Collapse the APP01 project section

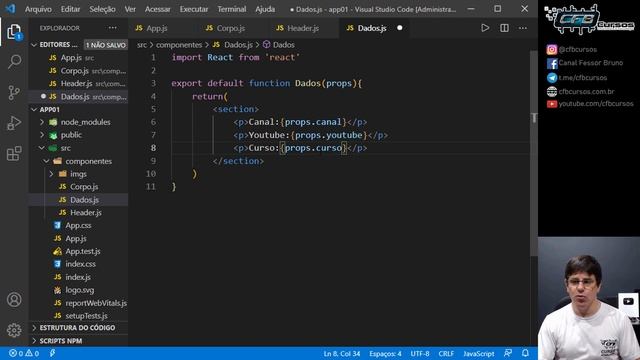[34, 109]
